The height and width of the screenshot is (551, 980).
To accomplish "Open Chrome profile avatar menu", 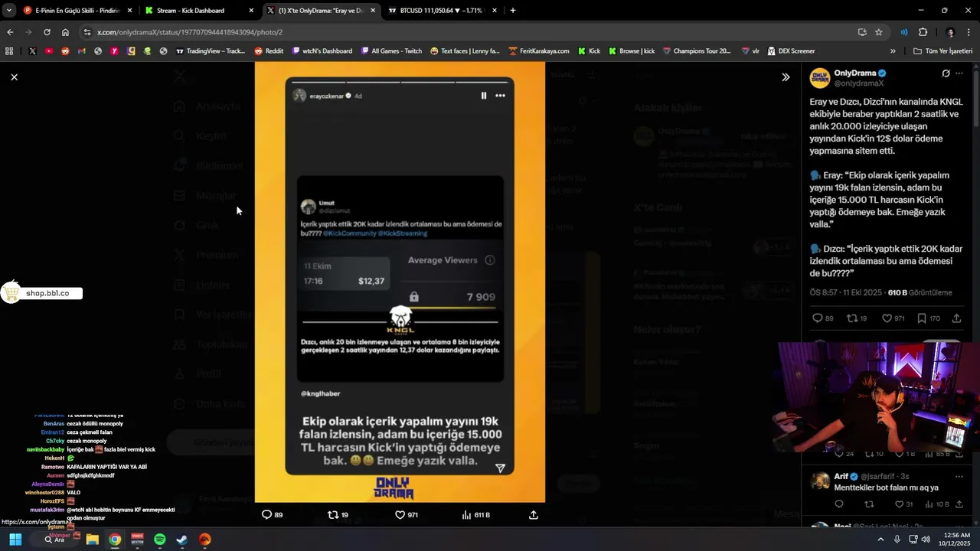I will [950, 32].
